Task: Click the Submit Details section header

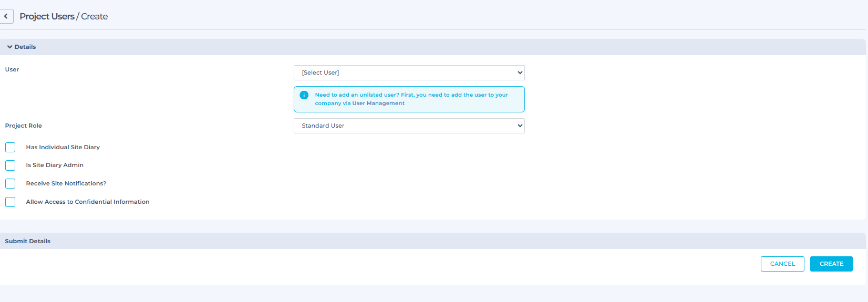Action: coord(28,241)
